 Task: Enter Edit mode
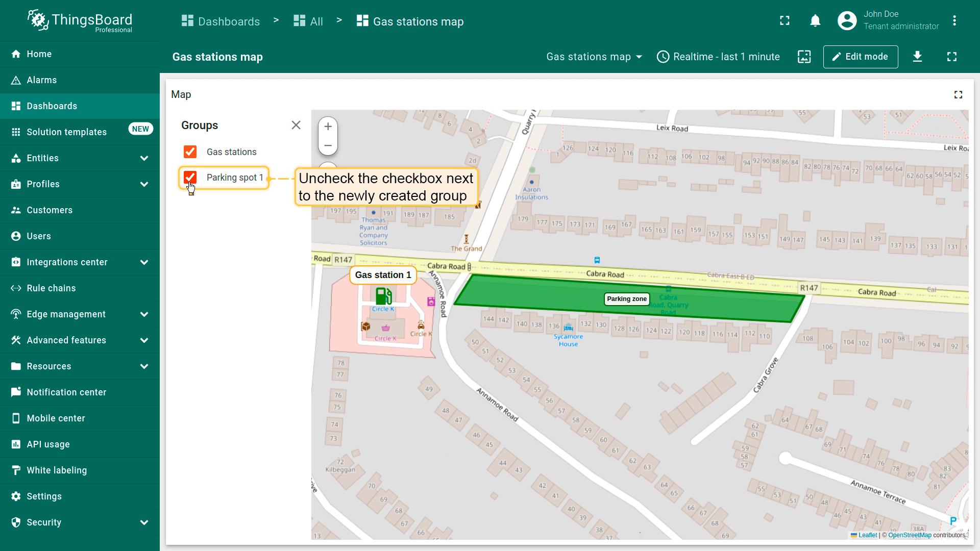pos(860,57)
